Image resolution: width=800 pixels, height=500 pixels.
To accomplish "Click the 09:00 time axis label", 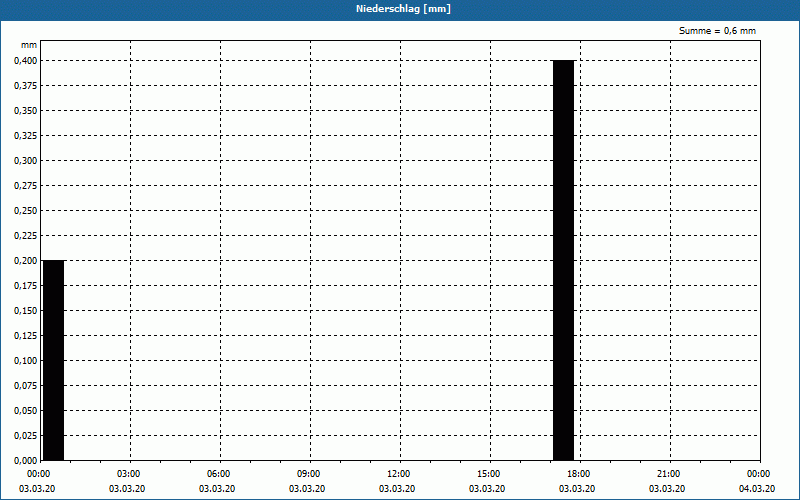I will [x=310, y=474].
